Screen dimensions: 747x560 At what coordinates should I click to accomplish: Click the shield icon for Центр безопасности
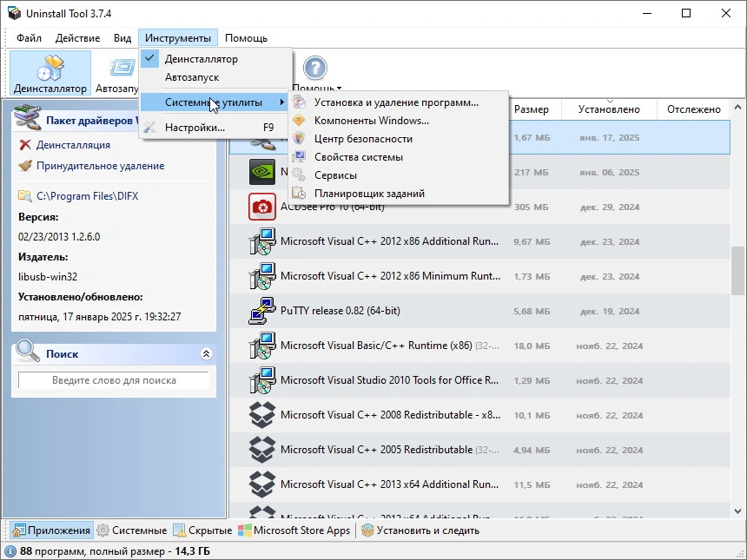point(299,139)
